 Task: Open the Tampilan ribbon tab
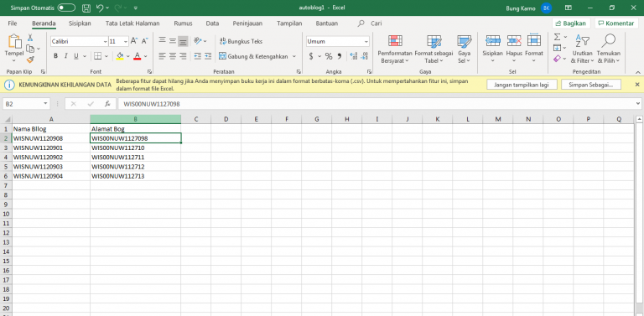tap(289, 23)
